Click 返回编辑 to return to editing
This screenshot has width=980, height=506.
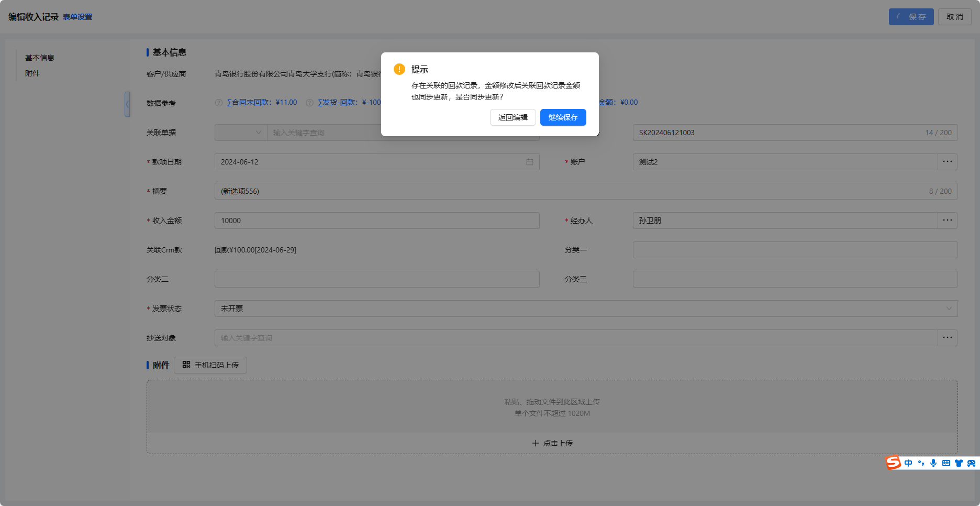[513, 117]
